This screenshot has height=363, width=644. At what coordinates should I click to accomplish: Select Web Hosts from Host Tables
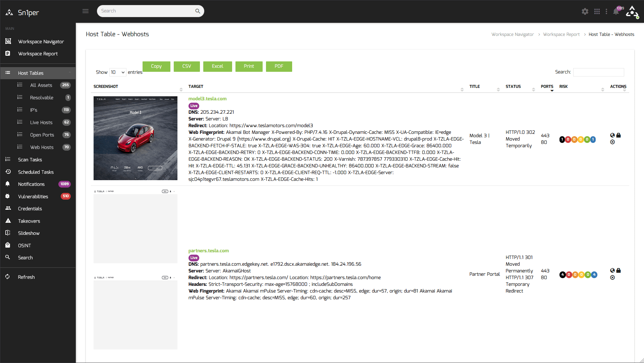click(x=42, y=147)
